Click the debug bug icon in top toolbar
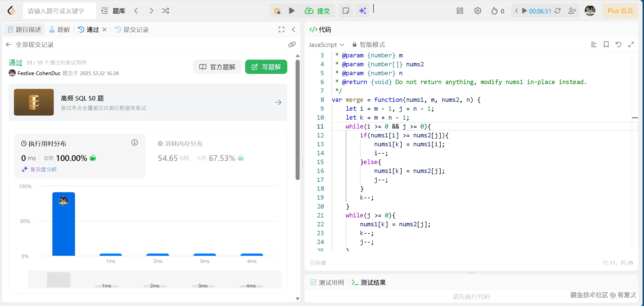This screenshot has height=306, width=644. 277,11
